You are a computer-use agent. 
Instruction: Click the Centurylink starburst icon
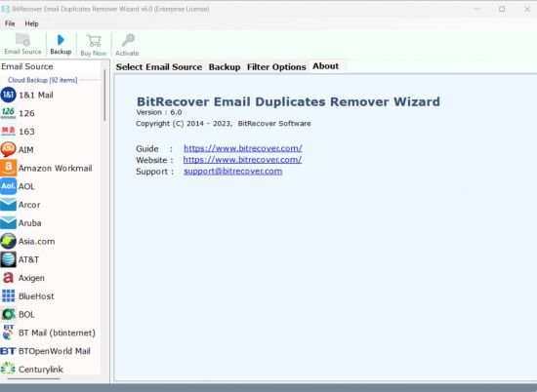[8, 369]
